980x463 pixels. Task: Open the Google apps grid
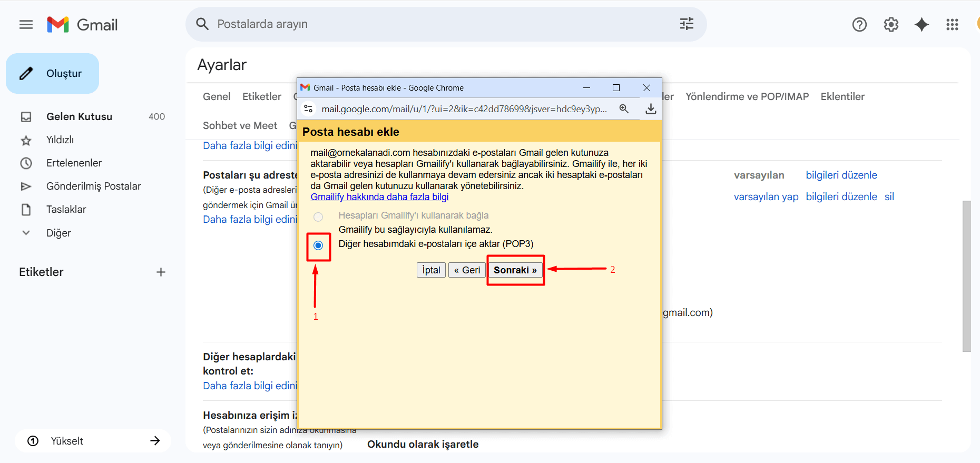(952, 24)
